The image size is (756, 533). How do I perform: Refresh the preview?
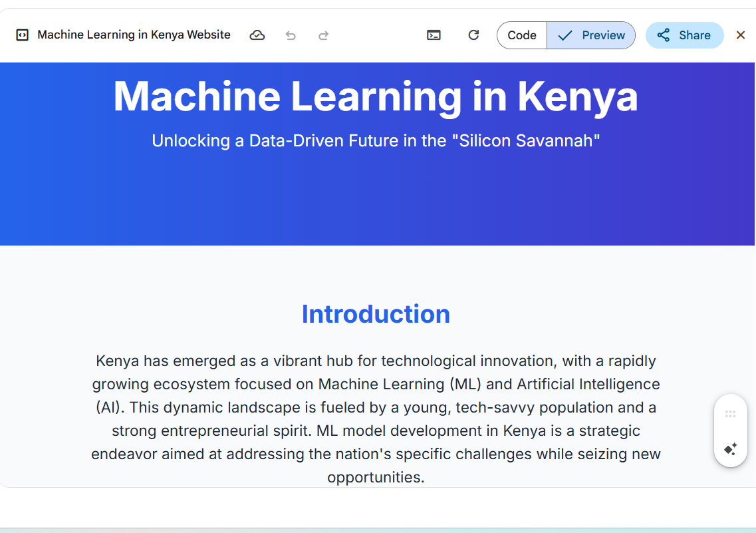(473, 35)
